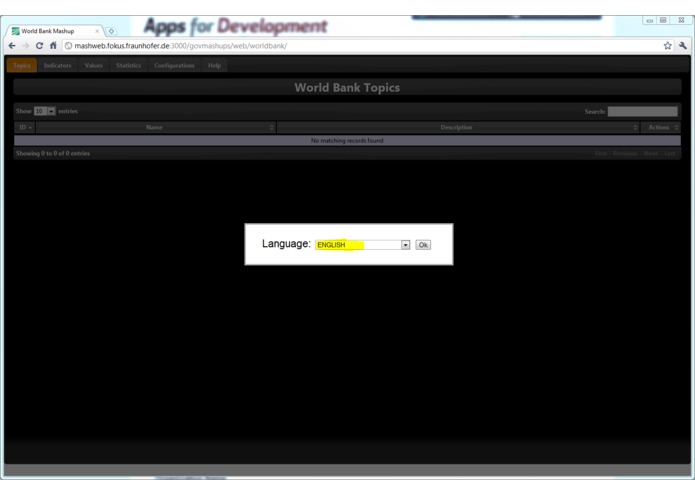Open the wrench settings menu
The height and width of the screenshot is (494, 695).
pos(683,46)
